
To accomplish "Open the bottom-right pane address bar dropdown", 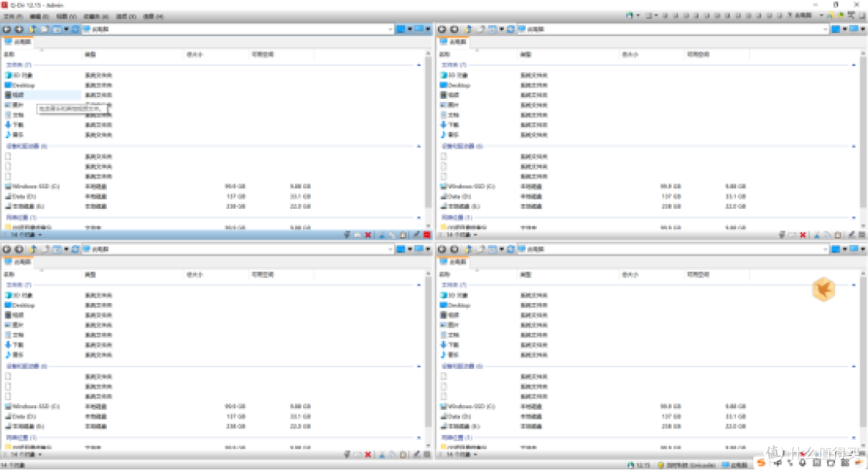I will (825, 249).
